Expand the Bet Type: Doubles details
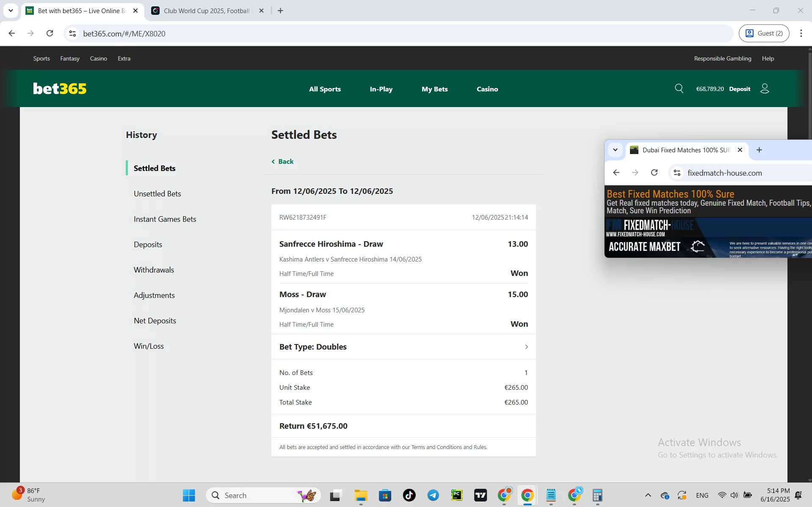The height and width of the screenshot is (507, 812). click(x=526, y=347)
